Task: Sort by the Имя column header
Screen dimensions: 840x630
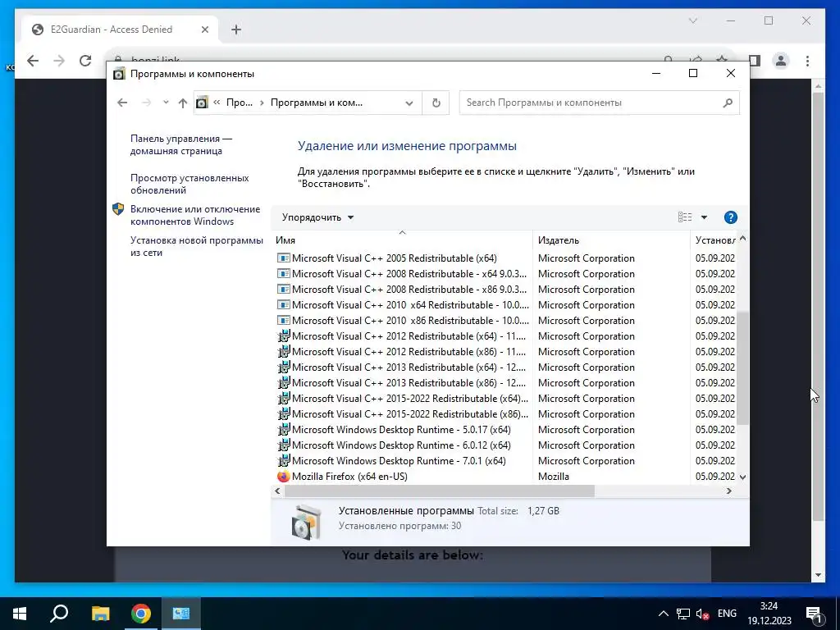Action: pyautogui.click(x=402, y=240)
